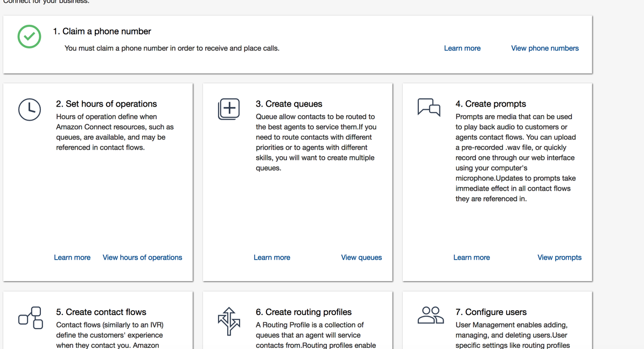
Task: Open Learn more in Claim a phone number
Action: coord(462,48)
